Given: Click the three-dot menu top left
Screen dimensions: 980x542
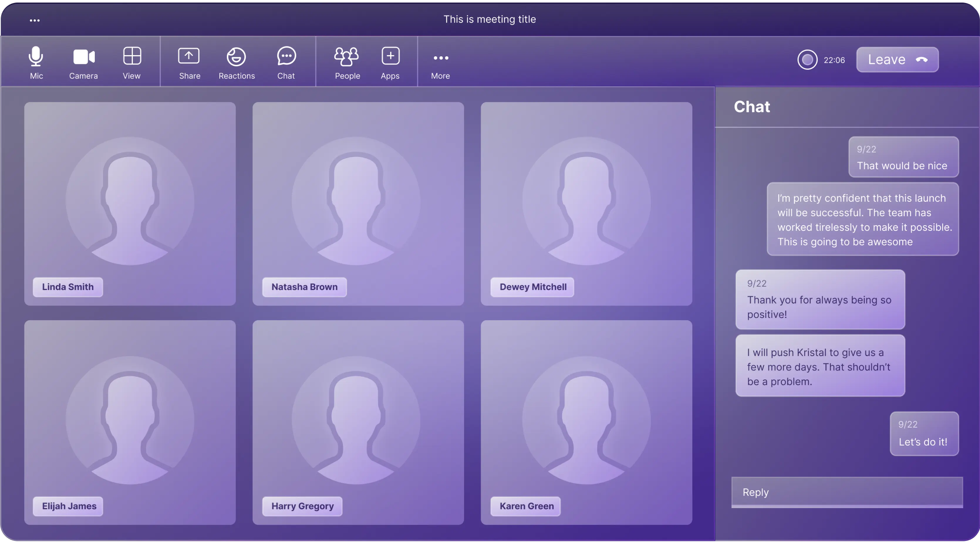Looking at the screenshot, I should coord(34,19).
